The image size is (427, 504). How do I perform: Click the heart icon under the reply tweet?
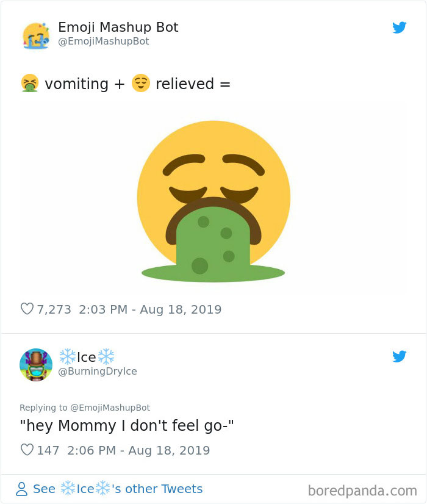tap(27, 450)
